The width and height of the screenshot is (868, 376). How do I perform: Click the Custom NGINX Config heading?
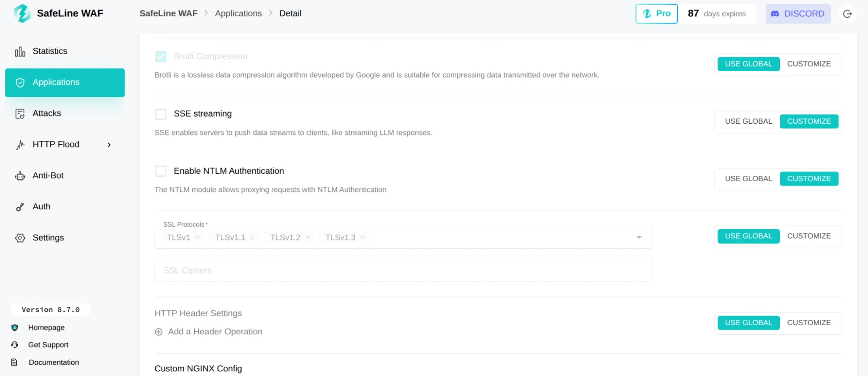pyautogui.click(x=198, y=369)
